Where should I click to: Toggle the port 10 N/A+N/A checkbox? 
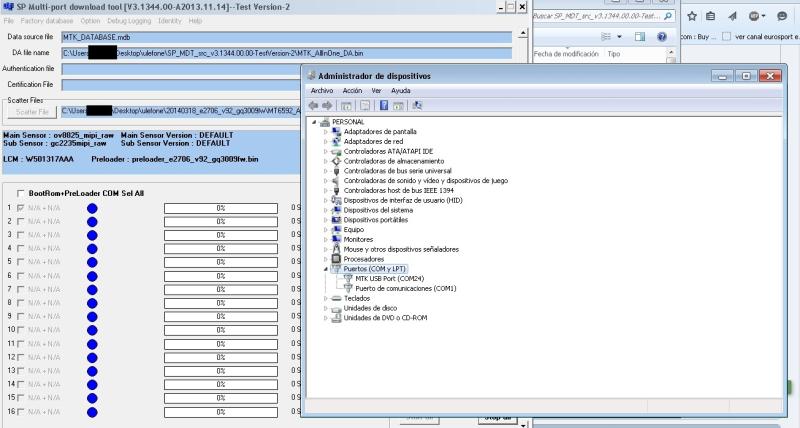point(20,330)
